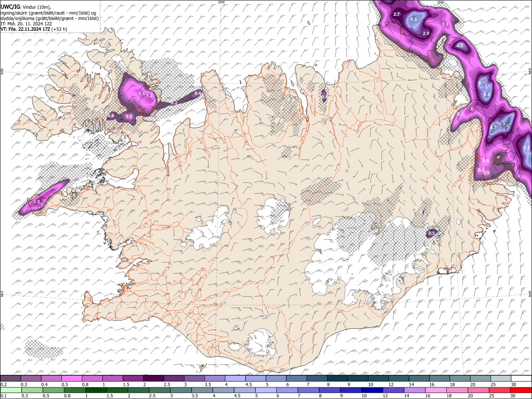Click the 'slydda/snjókoma' text in the header
Image resolution: width=532 pixels, height=399 pixels.
tap(18, 18)
